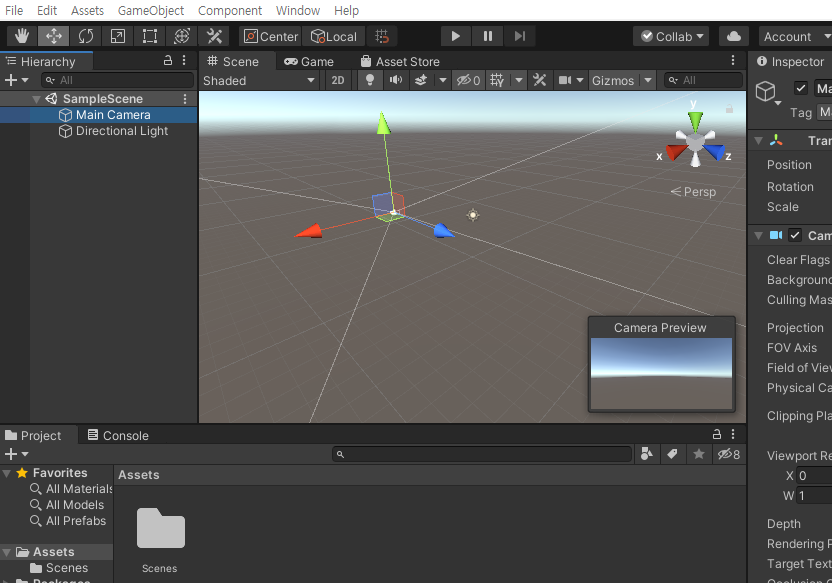The width and height of the screenshot is (832, 583).
Task: Click the scene gizmo X axis cone
Action: (x=676, y=153)
